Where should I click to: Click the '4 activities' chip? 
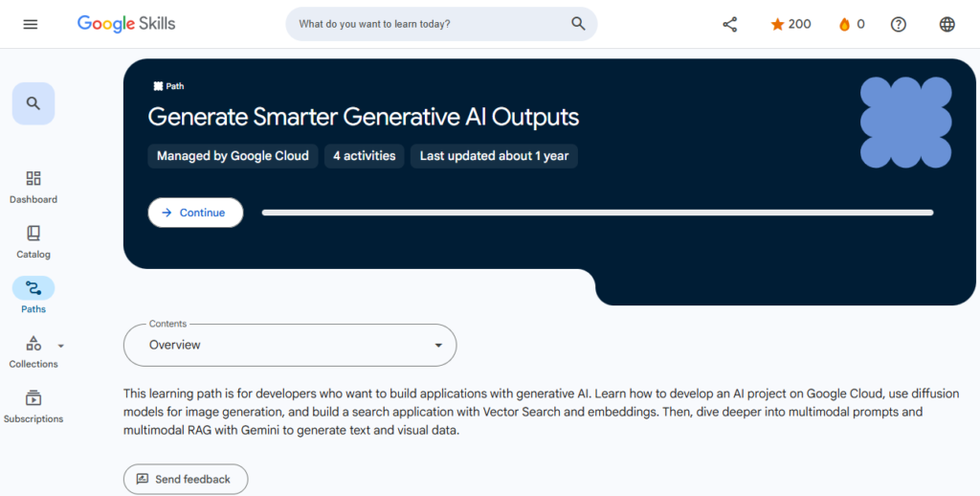pyautogui.click(x=365, y=156)
